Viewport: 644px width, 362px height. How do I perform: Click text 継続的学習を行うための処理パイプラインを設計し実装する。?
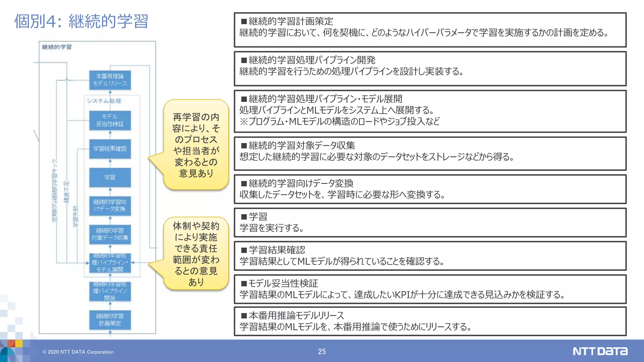click(x=352, y=71)
